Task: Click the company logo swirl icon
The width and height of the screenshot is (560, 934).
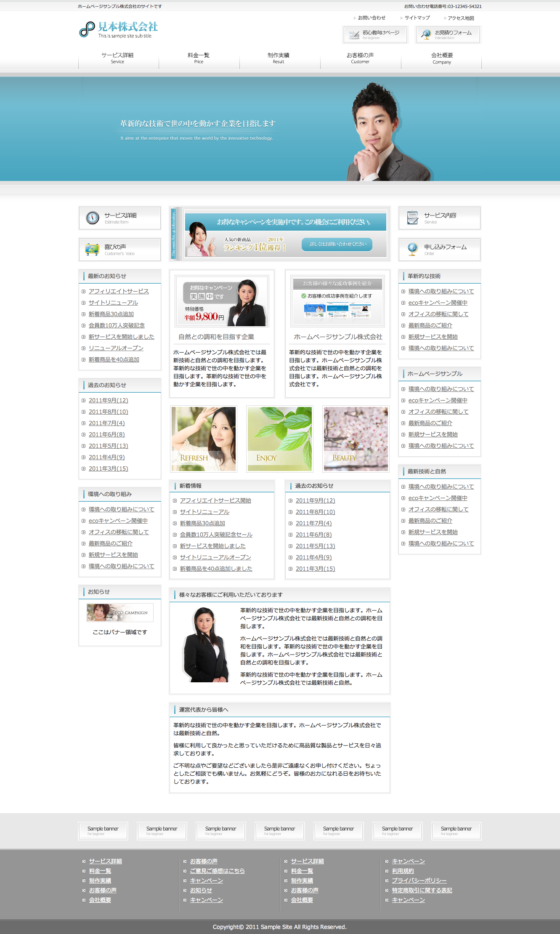Action: tap(87, 29)
